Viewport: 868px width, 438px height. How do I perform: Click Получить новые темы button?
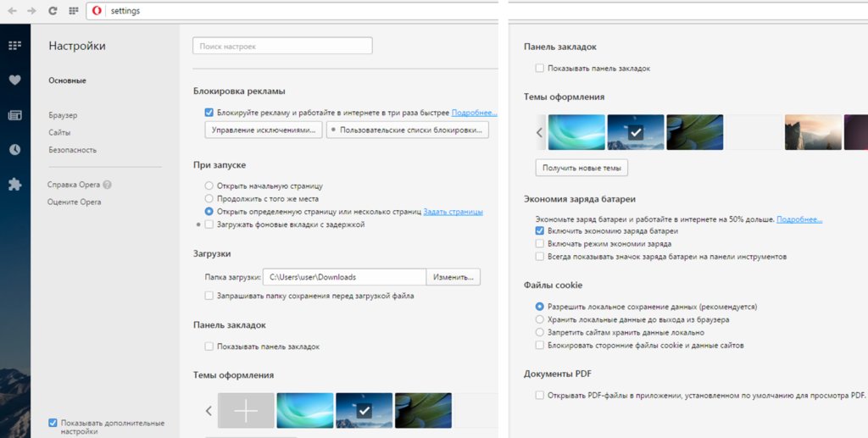point(581,168)
